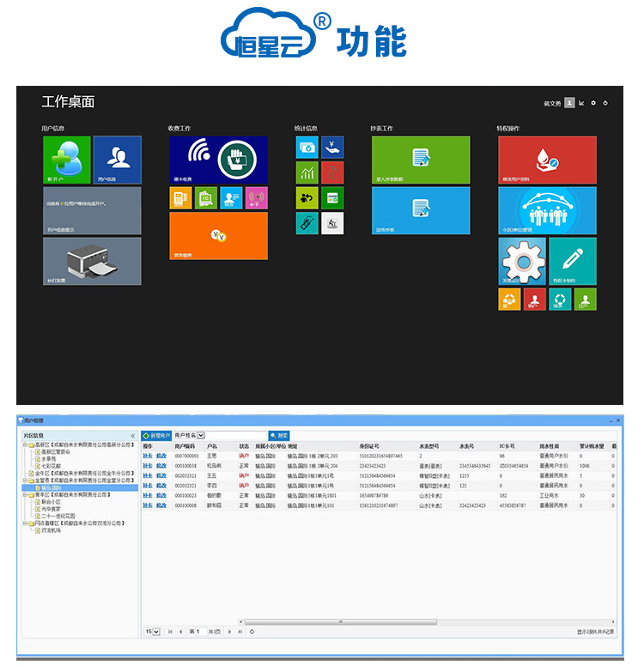Open the green 新开户 new account tile
Image resolution: width=644 pixels, height=665 pixels.
(67, 160)
